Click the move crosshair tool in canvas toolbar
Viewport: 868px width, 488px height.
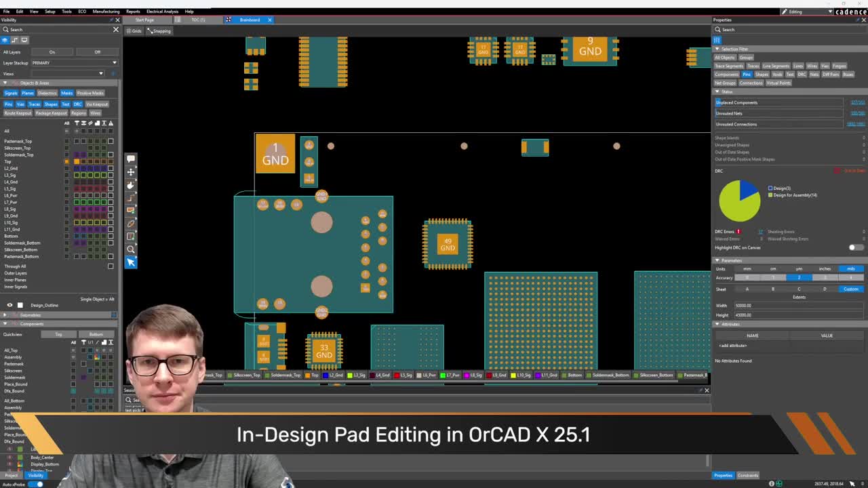(x=131, y=171)
